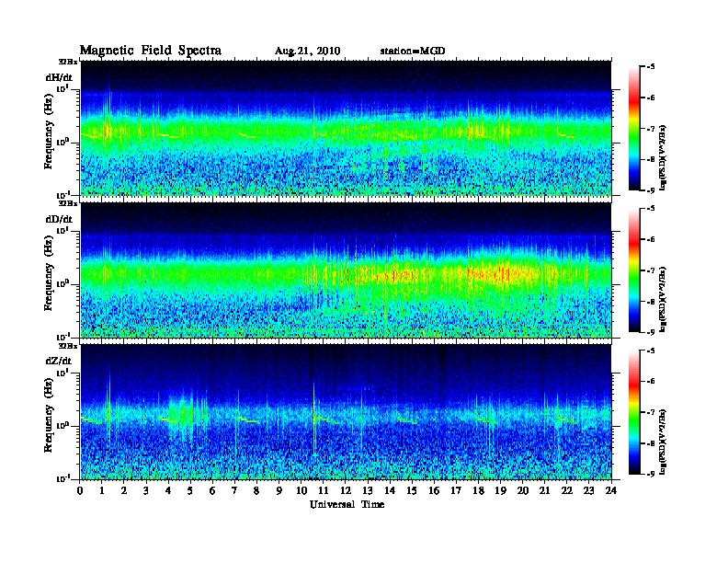Screen dimensions: 728x563
Task: Click hour "0" on the Universal Time axis
Action: click(80, 491)
